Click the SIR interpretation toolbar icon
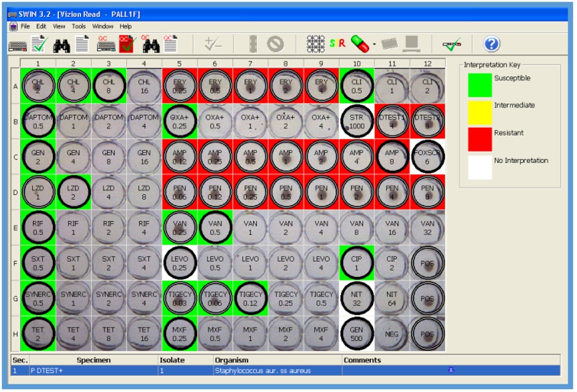577x392 pixels. coord(337,44)
